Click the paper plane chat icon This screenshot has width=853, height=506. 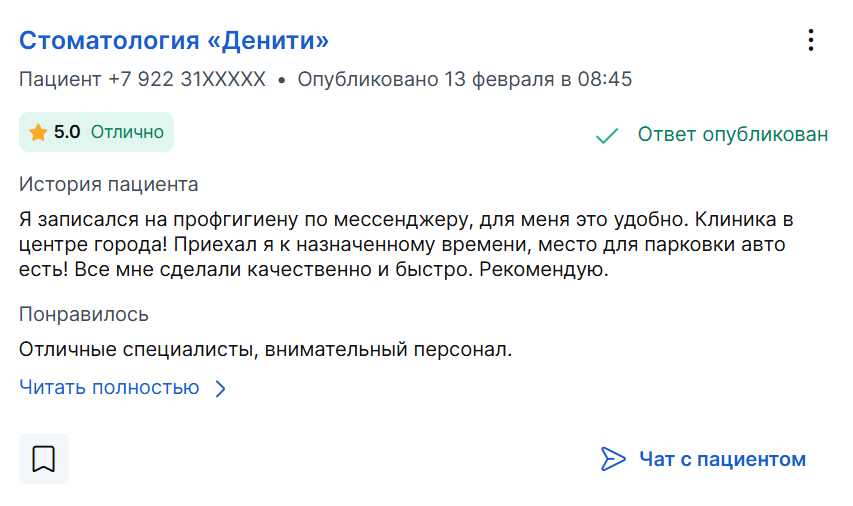click(x=613, y=459)
